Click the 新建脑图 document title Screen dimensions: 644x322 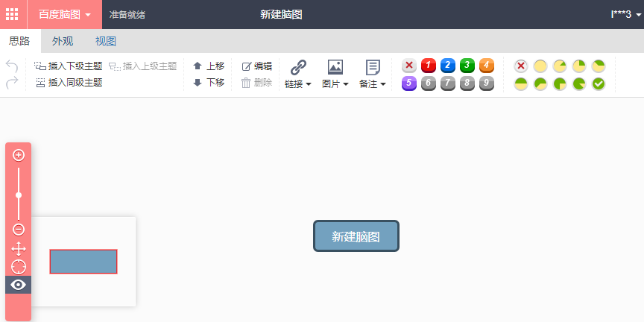281,14
